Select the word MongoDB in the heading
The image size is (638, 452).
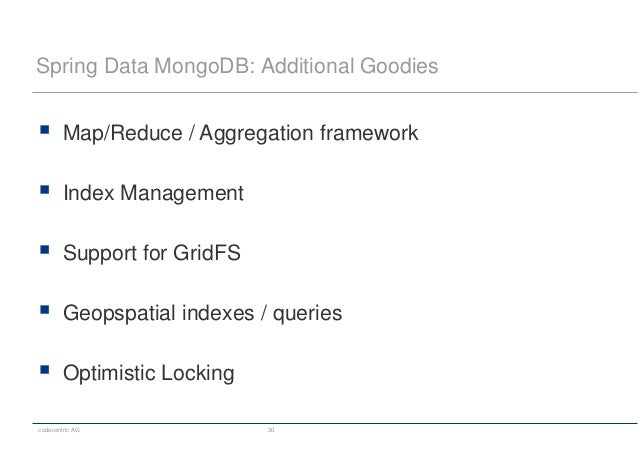205,66
